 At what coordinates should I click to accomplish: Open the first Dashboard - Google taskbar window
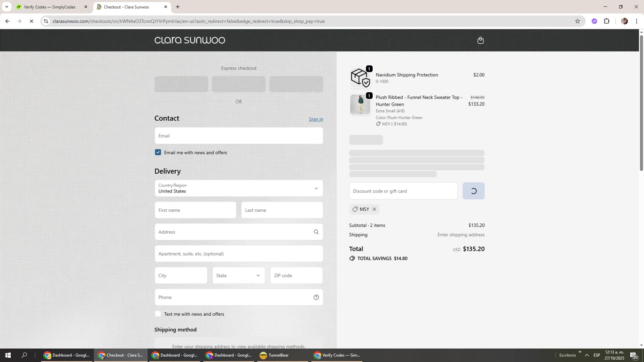(67, 355)
